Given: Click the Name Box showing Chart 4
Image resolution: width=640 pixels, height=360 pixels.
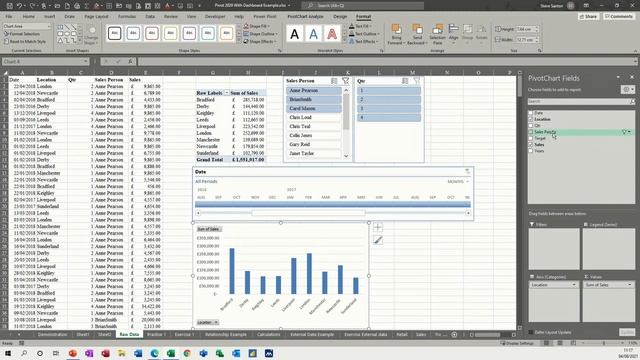Looking at the screenshot, I should click(46, 62).
